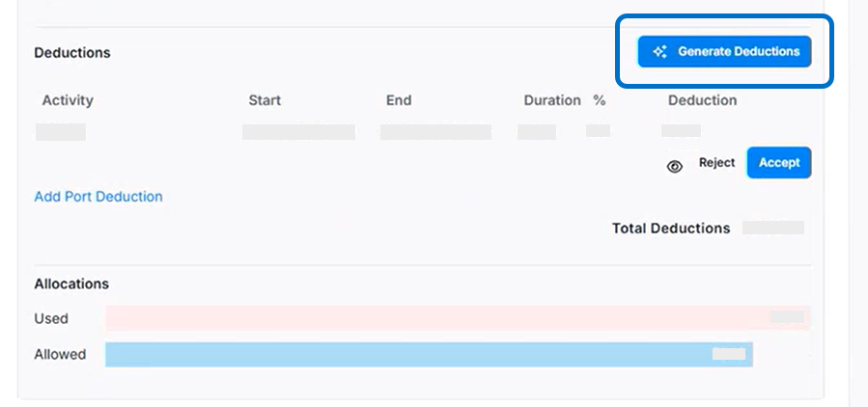Screen dimensions: 868x407
Task: Open the Add Port Deduction link
Action: coord(98,197)
